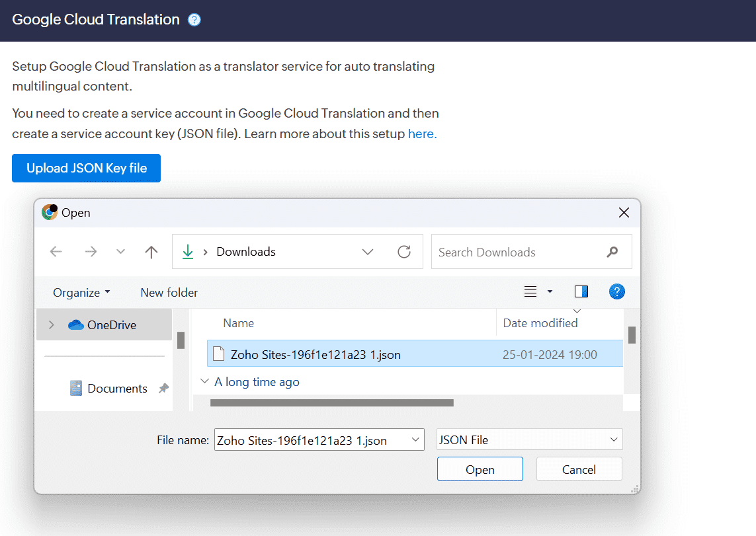The width and height of the screenshot is (756, 536).
Task: Sort files by Date modified column
Action: point(540,323)
